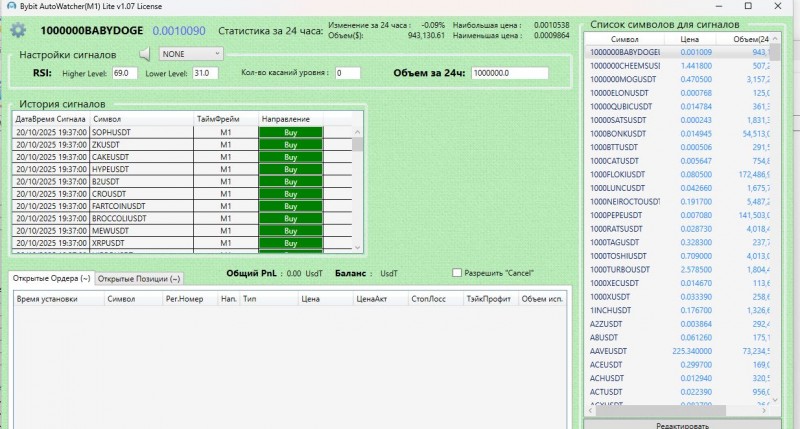
Task: Click Рег.Номер column header in orders
Action: [x=190, y=299]
